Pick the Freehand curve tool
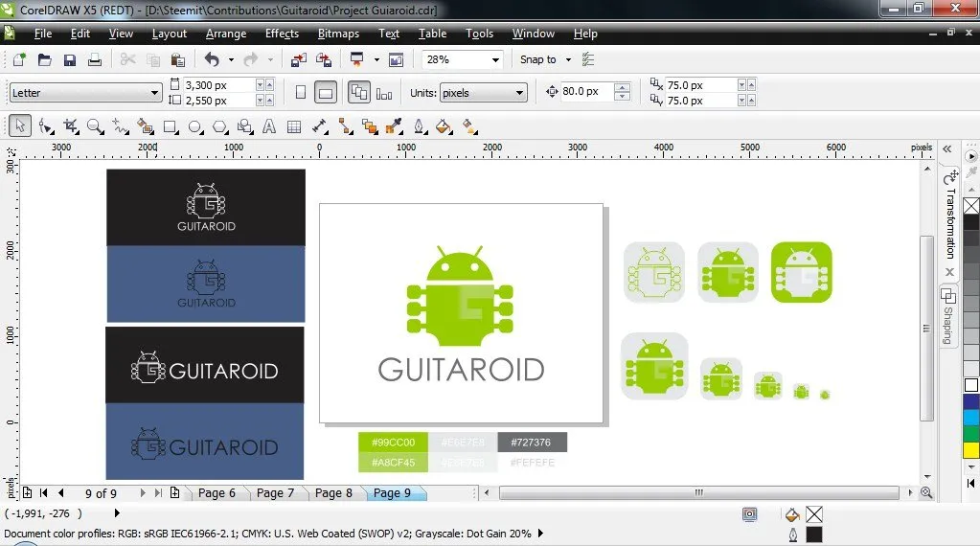The width and height of the screenshot is (980, 546). (120, 126)
